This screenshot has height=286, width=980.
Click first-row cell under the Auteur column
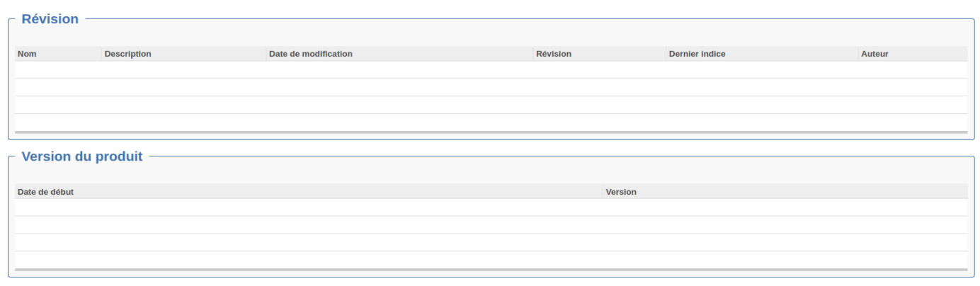(x=912, y=70)
